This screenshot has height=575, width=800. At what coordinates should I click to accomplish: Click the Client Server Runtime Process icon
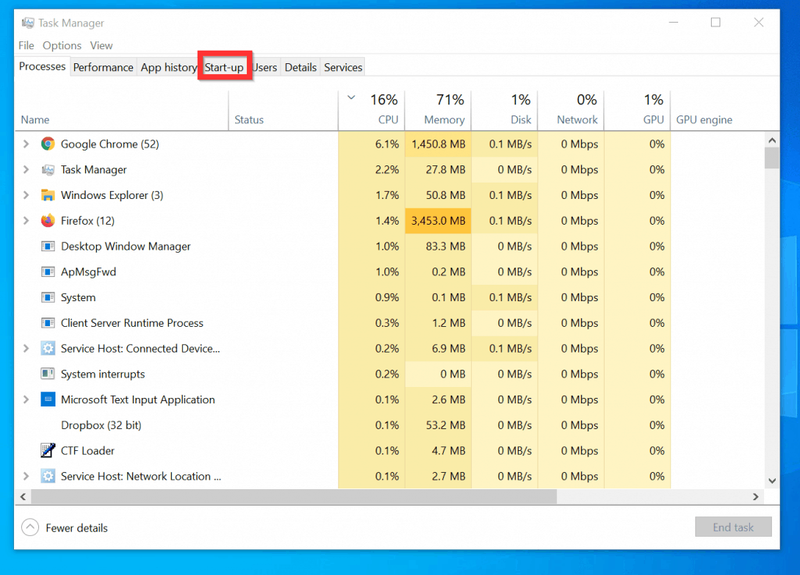point(48,323)
